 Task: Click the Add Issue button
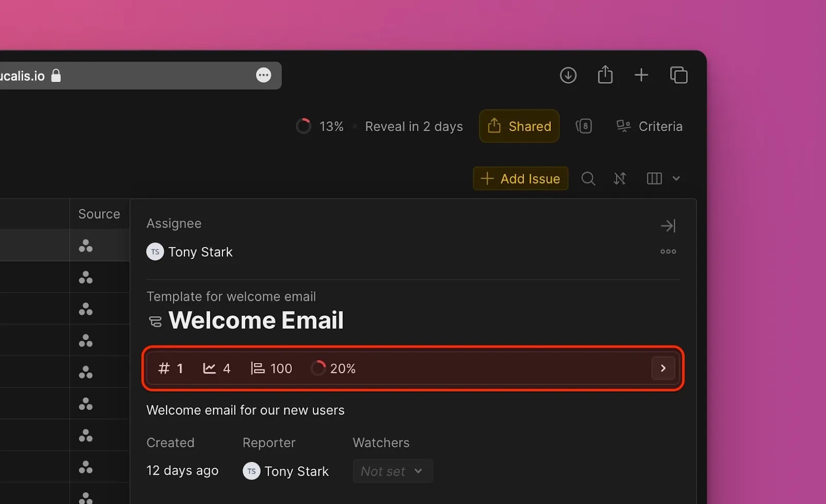tap(520, 179)
